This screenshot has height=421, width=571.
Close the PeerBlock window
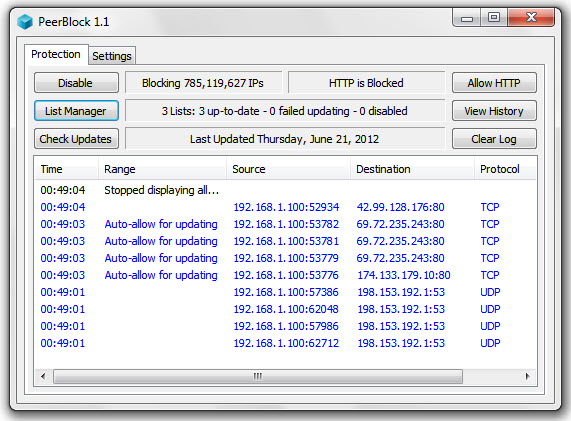(531, 17)
